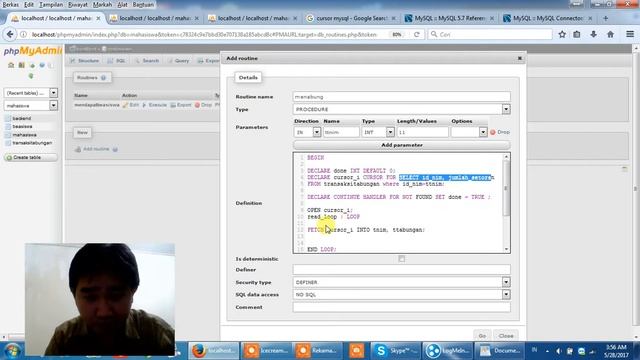Open the Markah menu
This screenshot has height=360, width=640.
click(102, 4)
